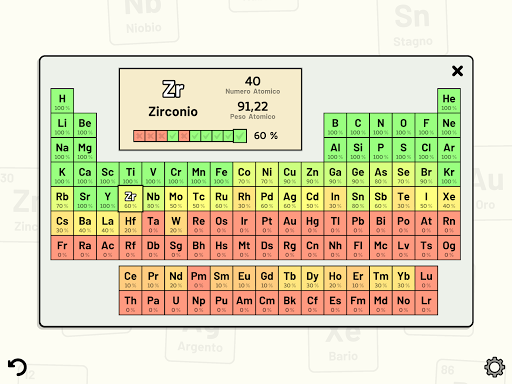Select the Lu element tile
This screenshot has width=512, height=384.
[x=426, y=278]
